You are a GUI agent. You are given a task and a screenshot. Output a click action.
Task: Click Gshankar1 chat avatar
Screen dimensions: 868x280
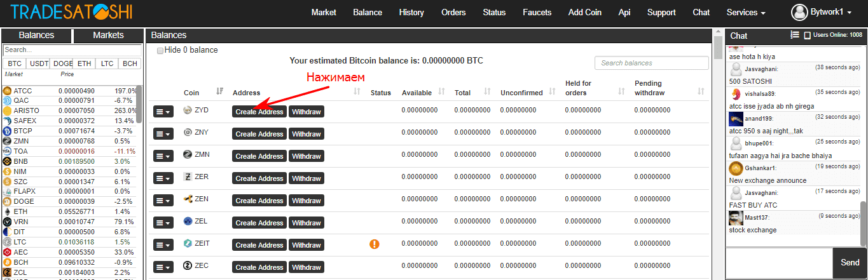736,168
